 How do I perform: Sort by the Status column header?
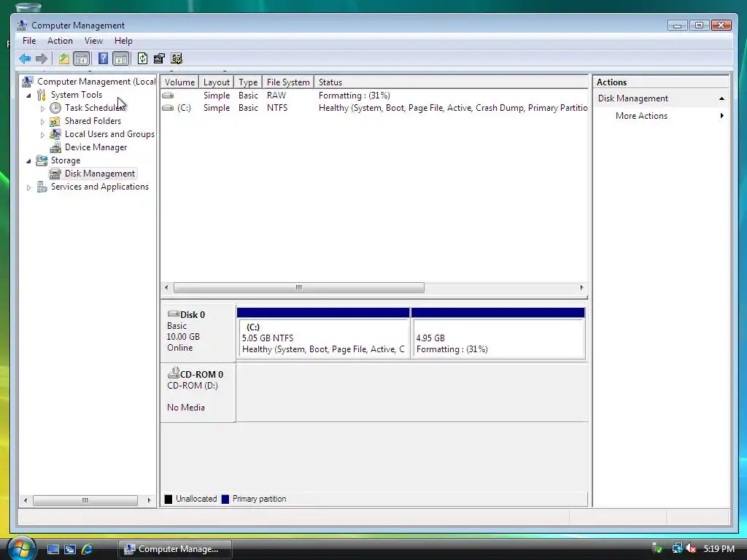(x=451, y=82)
